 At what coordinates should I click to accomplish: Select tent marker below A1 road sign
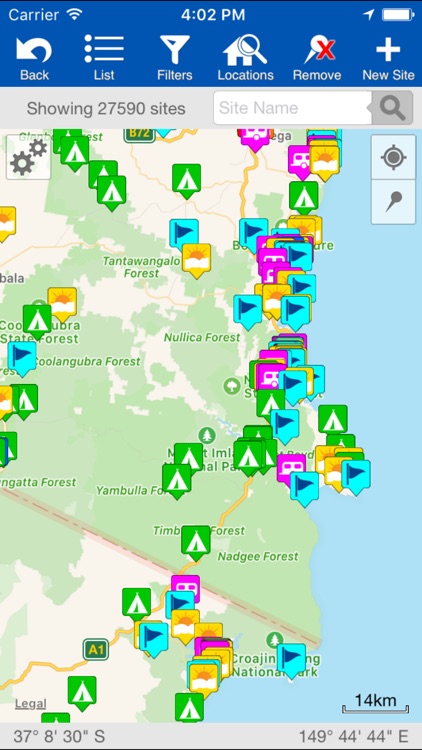[82, 694]
